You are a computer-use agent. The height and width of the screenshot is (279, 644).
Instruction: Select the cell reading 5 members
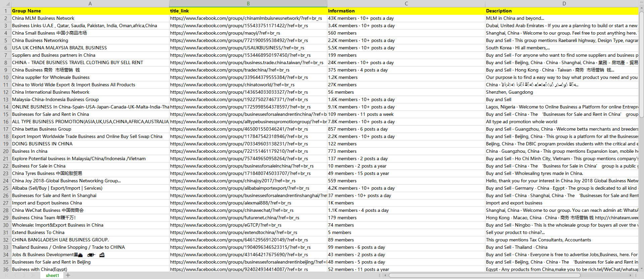pyautogui.click(x=406, y=232)
